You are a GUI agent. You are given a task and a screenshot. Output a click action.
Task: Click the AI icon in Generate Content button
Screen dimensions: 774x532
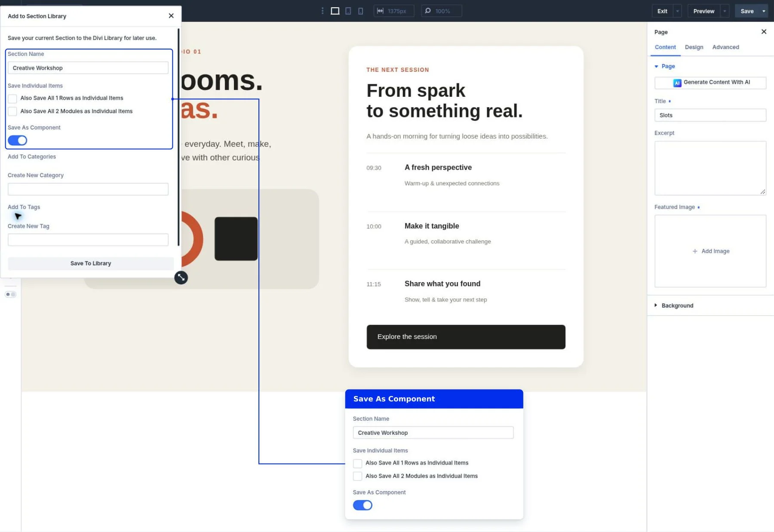pos(677,83)
